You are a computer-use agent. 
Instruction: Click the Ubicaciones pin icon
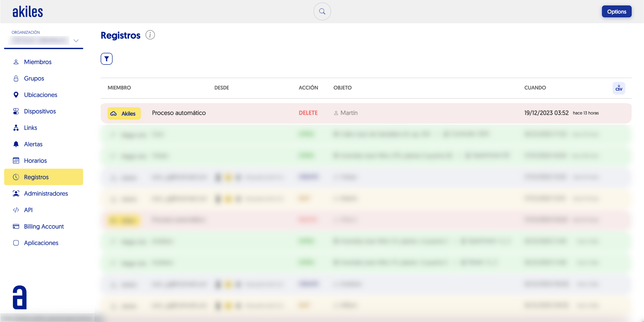16,95
